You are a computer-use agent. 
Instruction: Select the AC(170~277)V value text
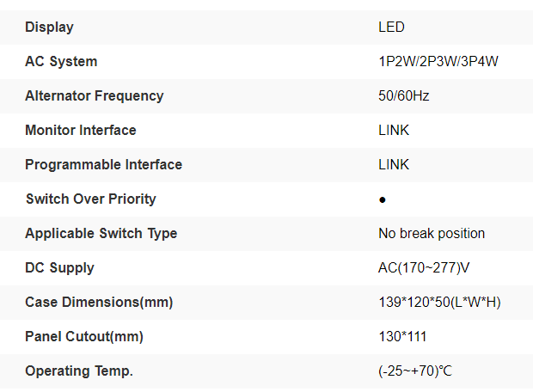point(424,268)
